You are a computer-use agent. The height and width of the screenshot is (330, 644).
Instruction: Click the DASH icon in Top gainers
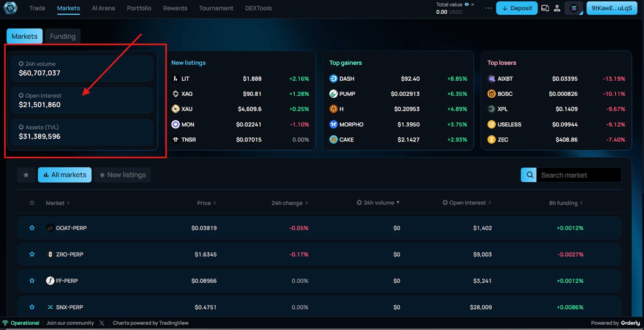click(x=333, y=79)
